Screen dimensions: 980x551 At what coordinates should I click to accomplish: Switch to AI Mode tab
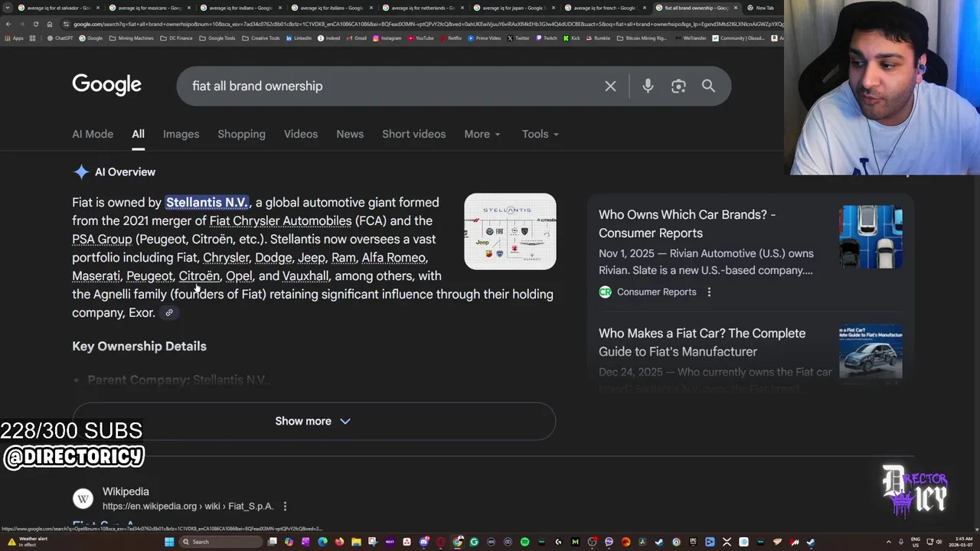click(93, 134)
